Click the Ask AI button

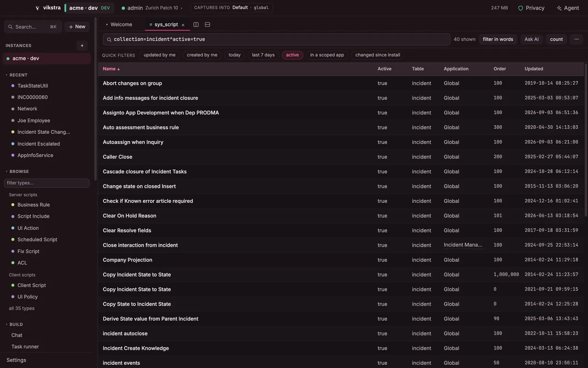click(531, 39)
